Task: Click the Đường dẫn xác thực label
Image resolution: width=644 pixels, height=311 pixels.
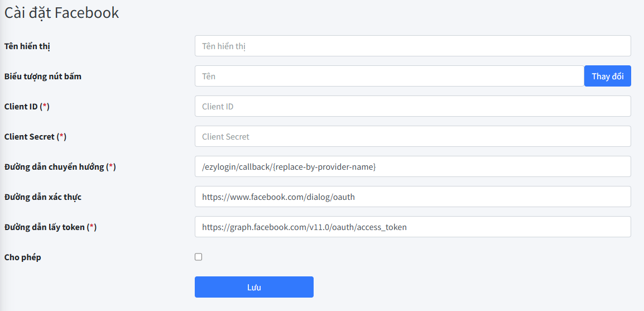Action: 43,197
